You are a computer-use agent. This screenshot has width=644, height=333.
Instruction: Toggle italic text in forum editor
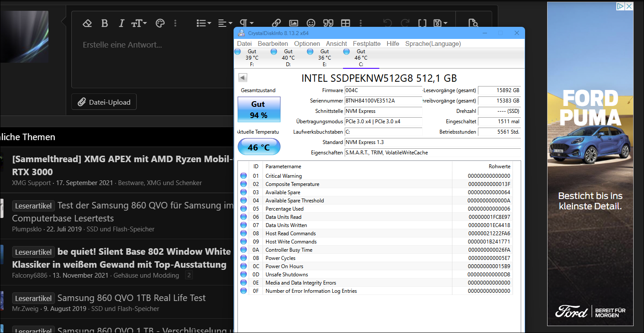point(122,23)
